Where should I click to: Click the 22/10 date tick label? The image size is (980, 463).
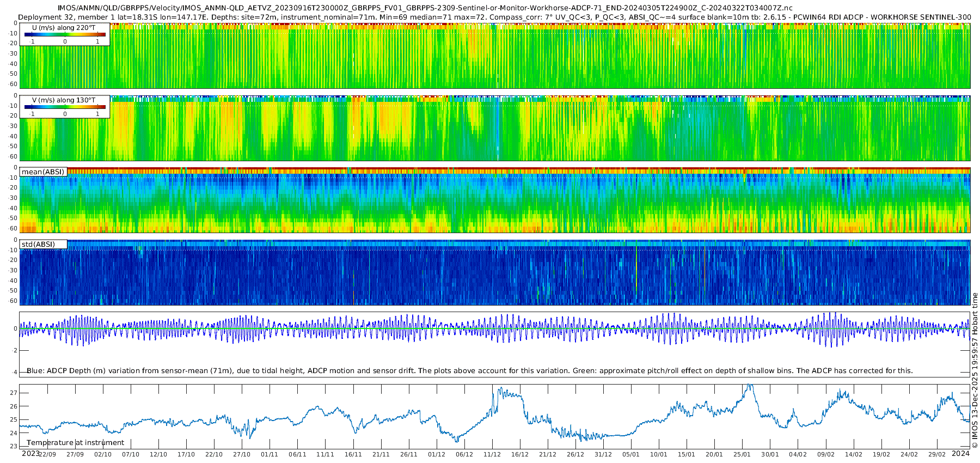coord(214,454)
